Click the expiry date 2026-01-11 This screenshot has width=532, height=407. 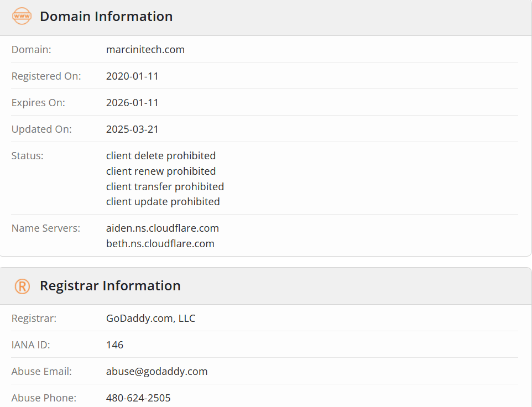[x=132, y=102]
